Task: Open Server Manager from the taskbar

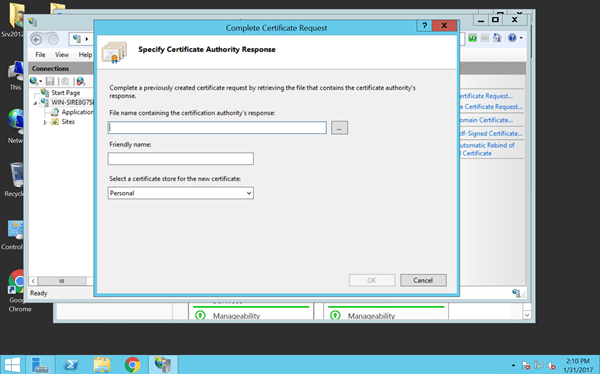Action: click(x=40, y=365)
